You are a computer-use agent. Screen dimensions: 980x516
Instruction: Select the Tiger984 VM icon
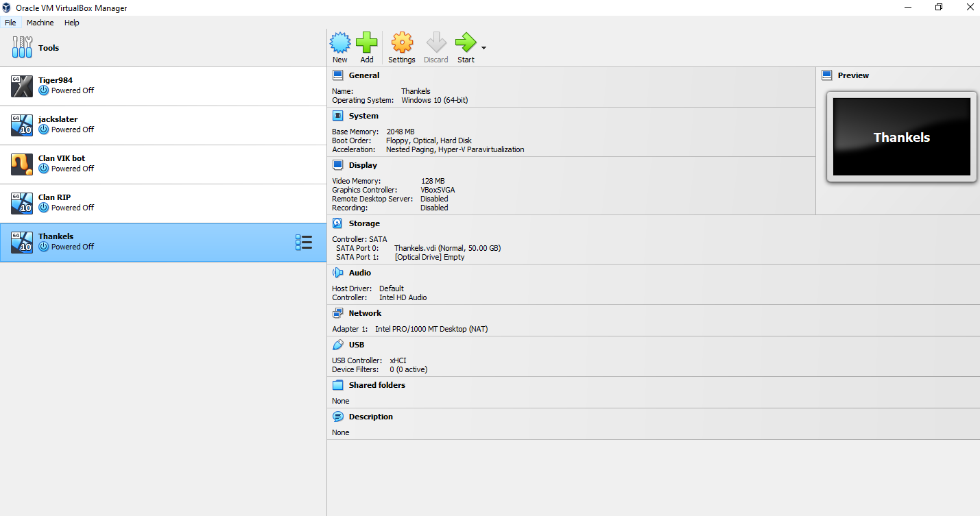[x=22, y=86]
